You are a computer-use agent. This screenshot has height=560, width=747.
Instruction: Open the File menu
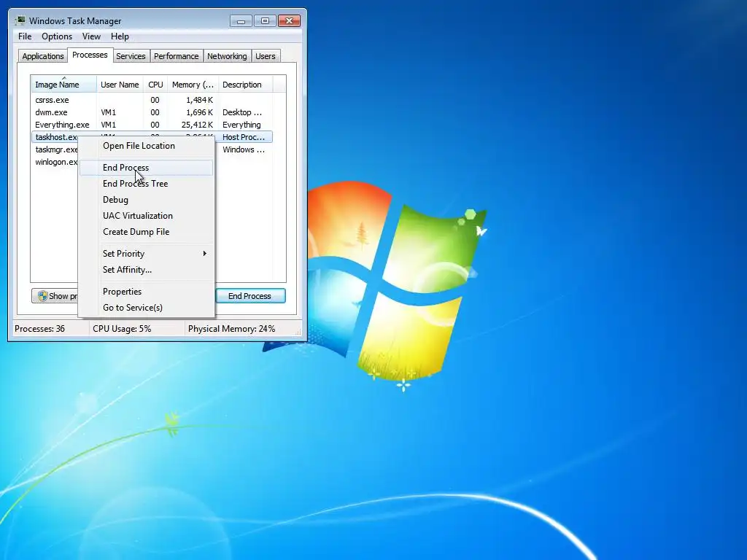click(x=25, y=36)
